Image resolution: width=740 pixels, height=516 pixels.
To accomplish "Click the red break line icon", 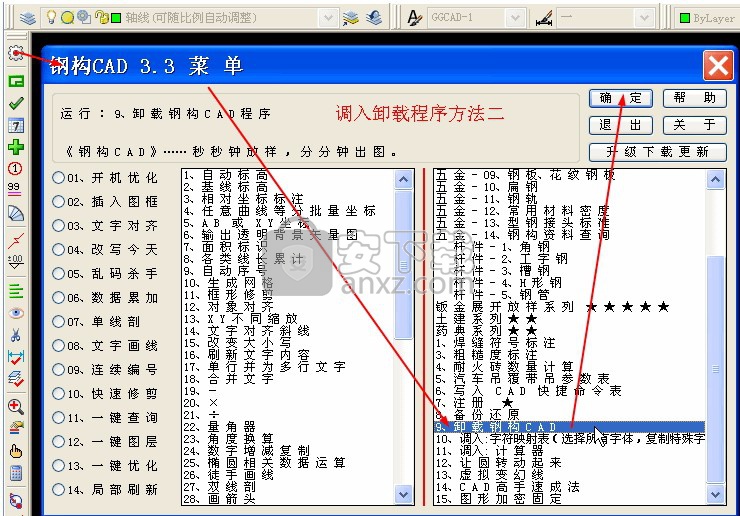I will point(16,240).
